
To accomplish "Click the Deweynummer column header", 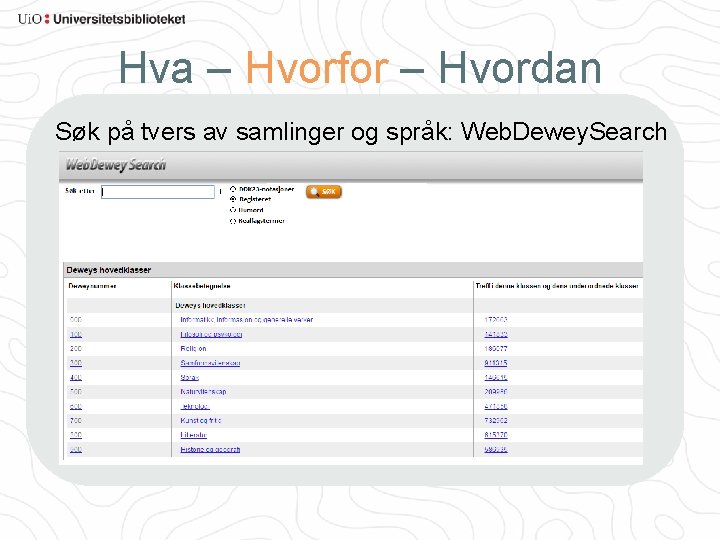I will 92,286.
